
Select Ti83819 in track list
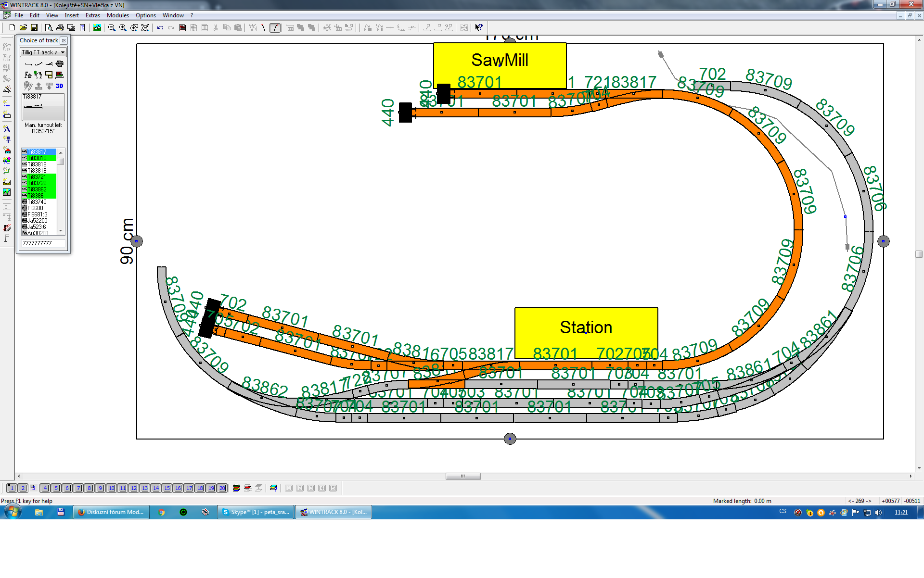pyautogui.click(x=37, y=164)
